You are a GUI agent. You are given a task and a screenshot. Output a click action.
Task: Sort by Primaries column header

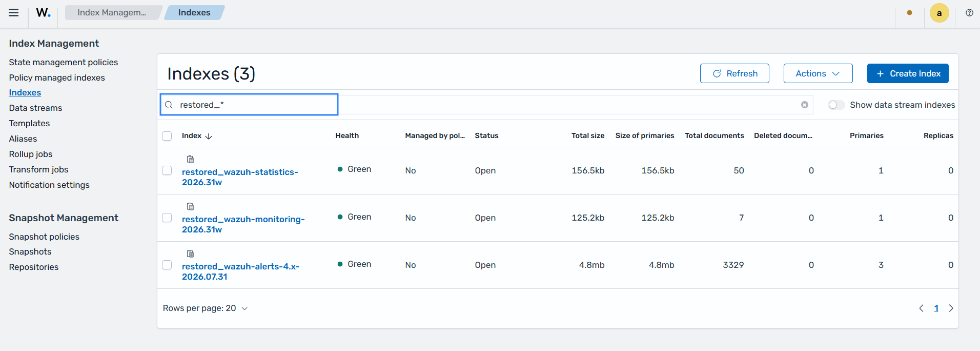[867, 135]
